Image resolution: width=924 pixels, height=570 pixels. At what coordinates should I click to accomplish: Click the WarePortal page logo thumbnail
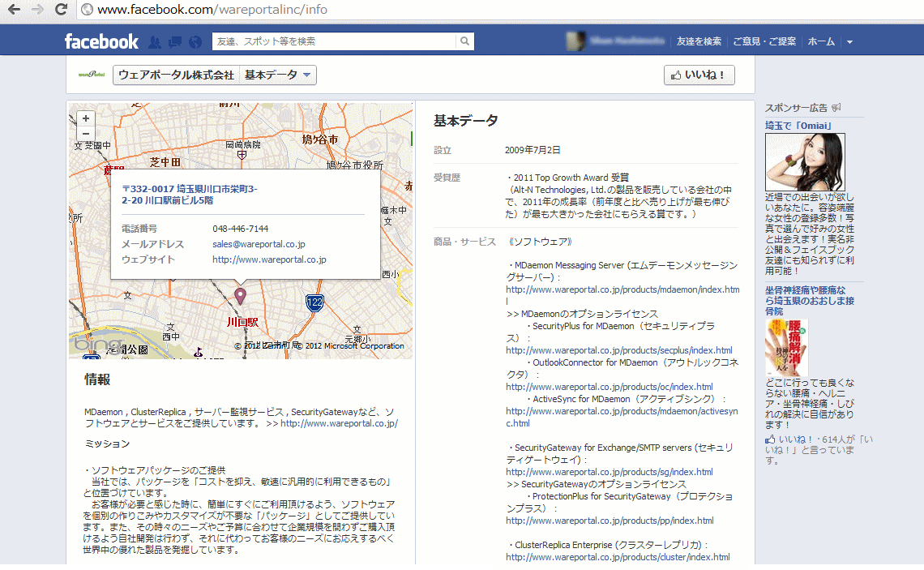(x=92, y=75)
